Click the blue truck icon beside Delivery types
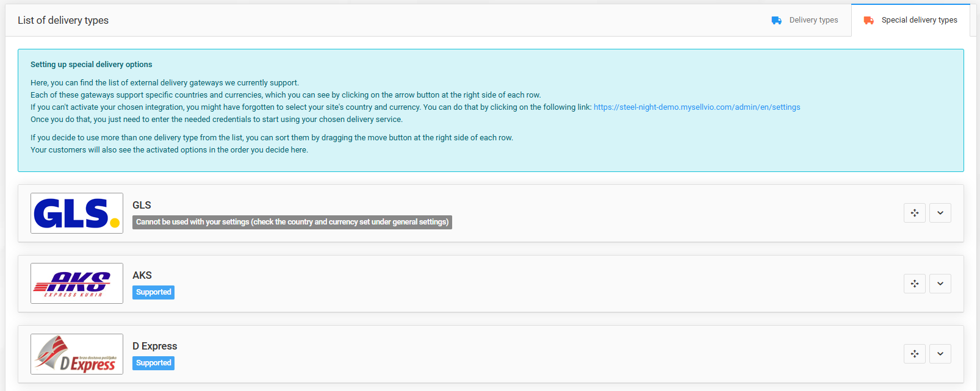980x391 pixels. point(776,20)
